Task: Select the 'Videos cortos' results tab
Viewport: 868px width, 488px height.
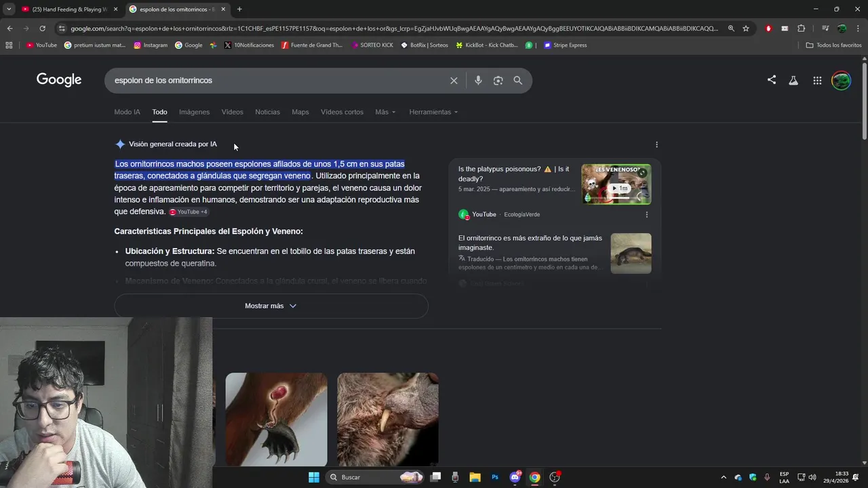Action: 342,112
